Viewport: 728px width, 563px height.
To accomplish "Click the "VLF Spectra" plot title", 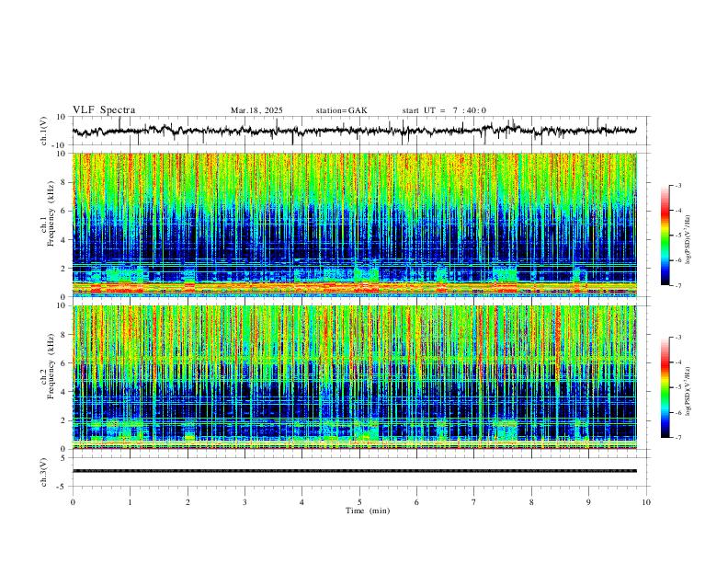I will point(104,110).
